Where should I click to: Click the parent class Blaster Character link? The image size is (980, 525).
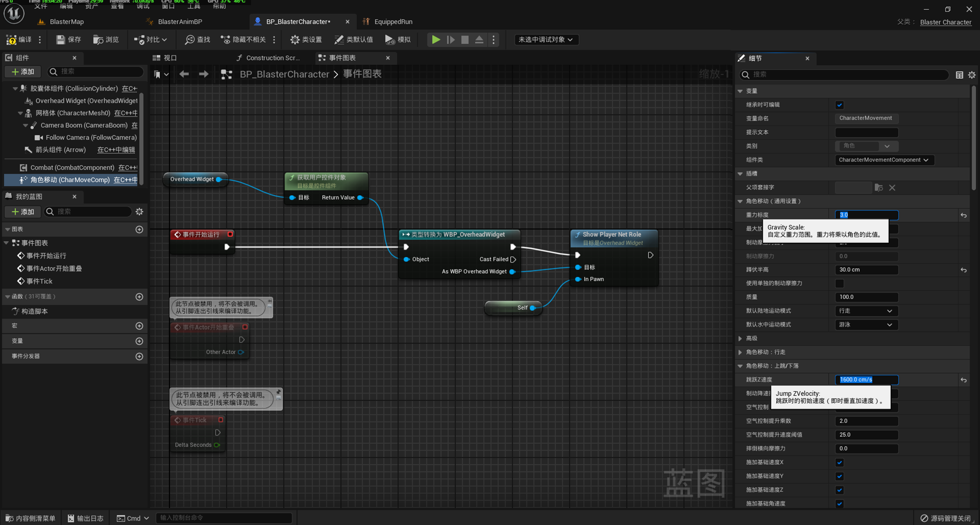946,22
